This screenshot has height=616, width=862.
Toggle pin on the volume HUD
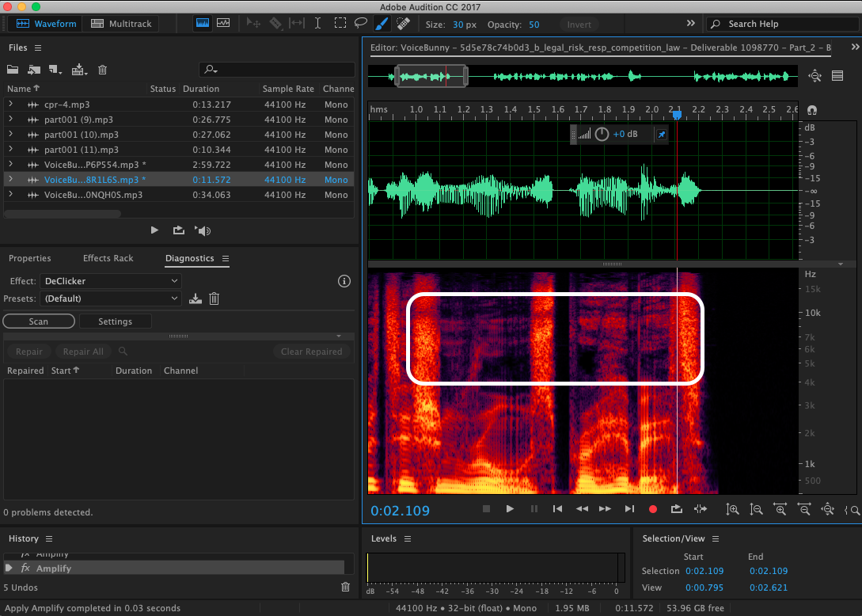pyautogui.click(x=662, y=135)
